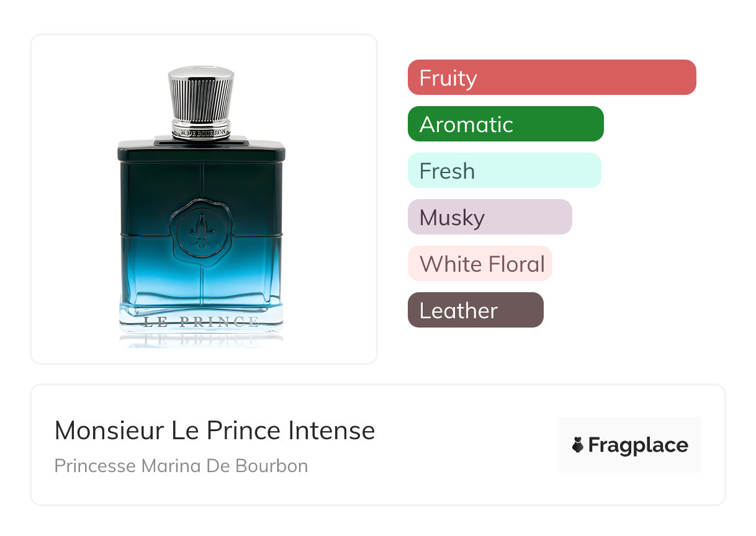The width and height of the screenshot is (756, 536).
Task: Click the M. DE BOURBON engraved collar
Action: click(201, 132)
